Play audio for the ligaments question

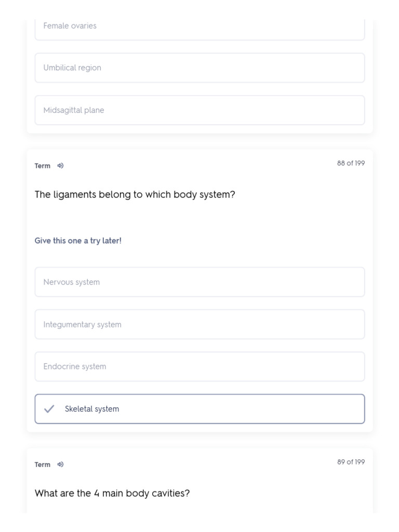click(60, 166)
